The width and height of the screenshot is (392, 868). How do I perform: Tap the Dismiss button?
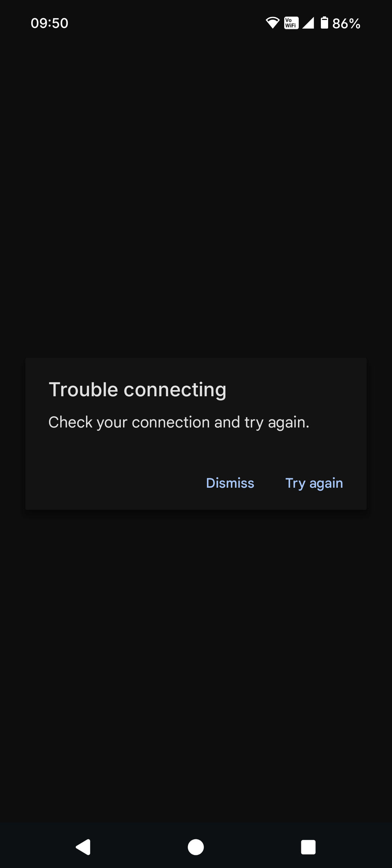(230, 483)
